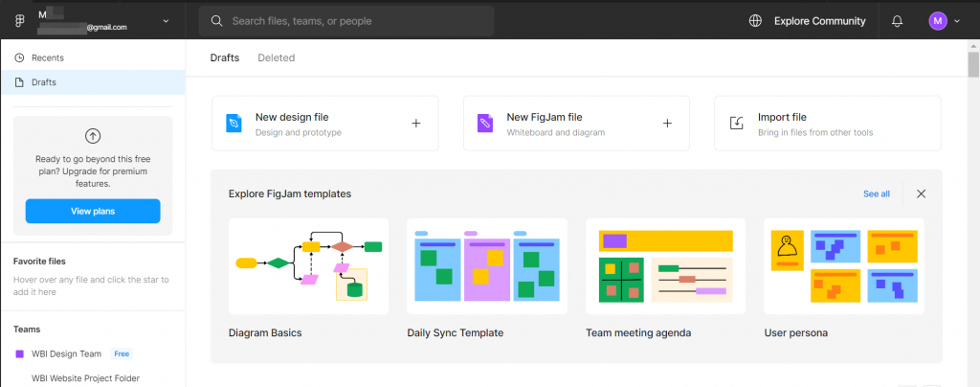Click the WBI Design Team purple swatch
This screenshot has width=980, height=387.
(x=20, y=353)
